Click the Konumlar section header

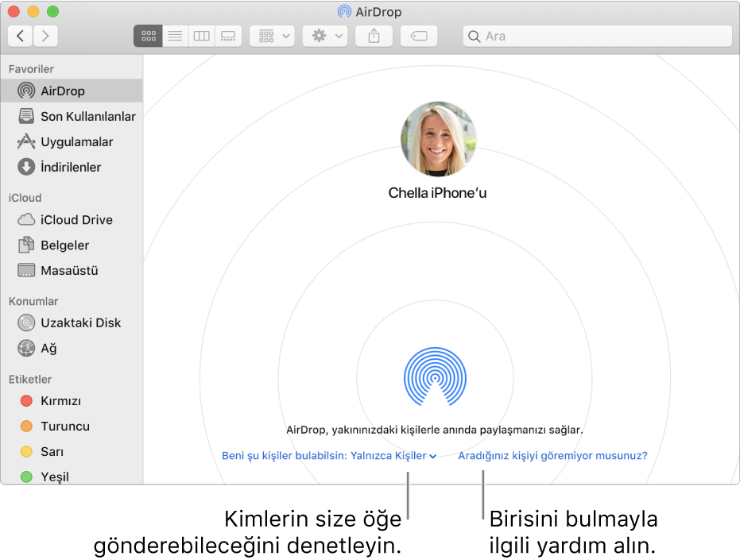tap(33, 302)
